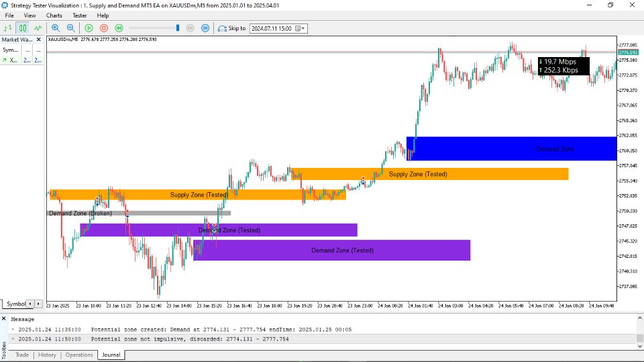Screen dimensions: 644x362
Task: Open the Tester menu
Action: point(80,15)
